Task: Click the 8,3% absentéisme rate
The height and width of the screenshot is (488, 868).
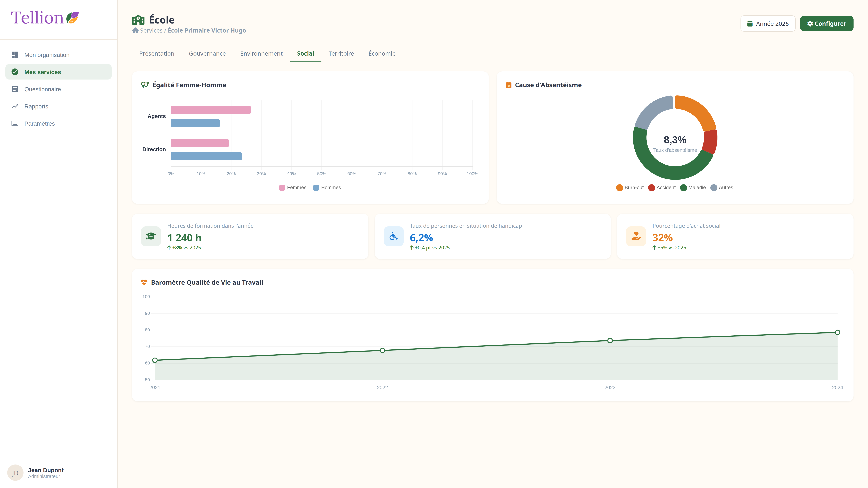Action: [675, 140]
